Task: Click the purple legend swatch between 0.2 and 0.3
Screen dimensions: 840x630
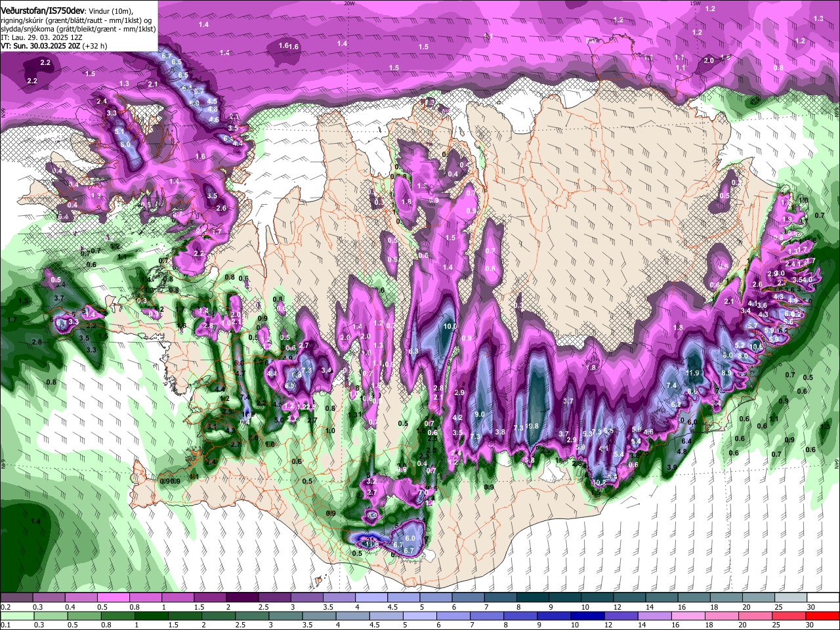Action: pos(16,598)
